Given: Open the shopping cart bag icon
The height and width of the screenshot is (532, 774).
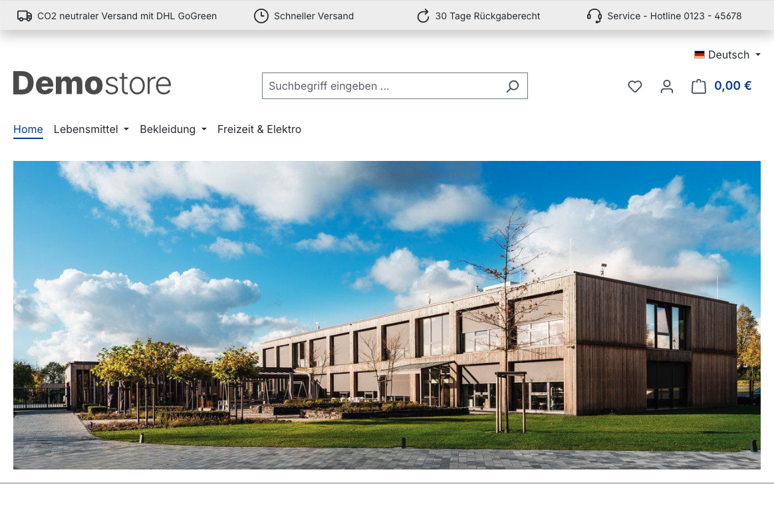Looking at the screenshot, I should click(x=698, y=86).
